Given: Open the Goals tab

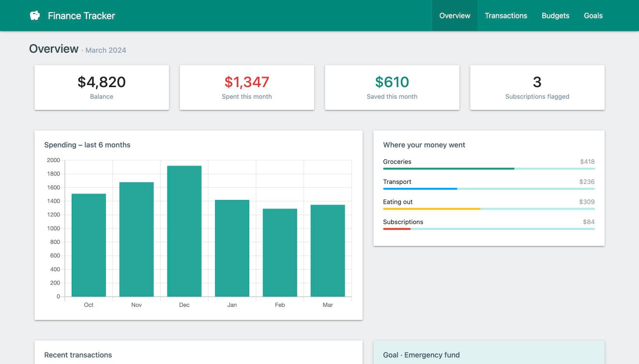Looking at the screenshot, I should 593,15.
